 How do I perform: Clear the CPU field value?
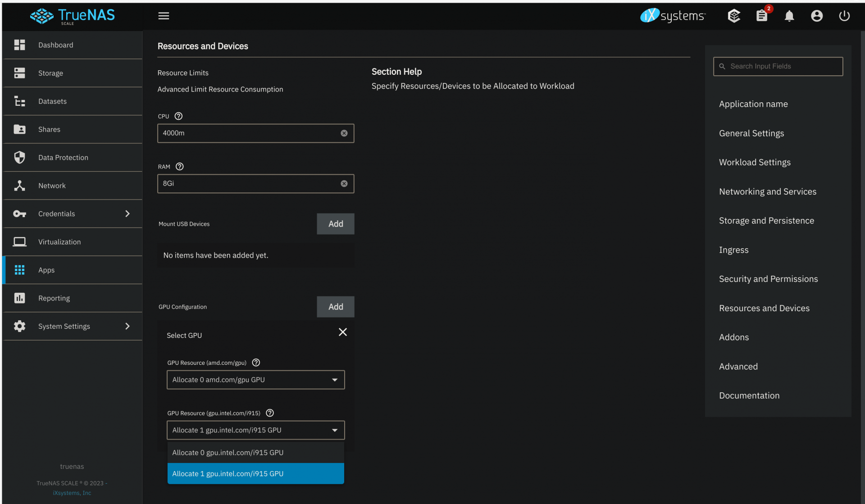click(x=344, y=133)
